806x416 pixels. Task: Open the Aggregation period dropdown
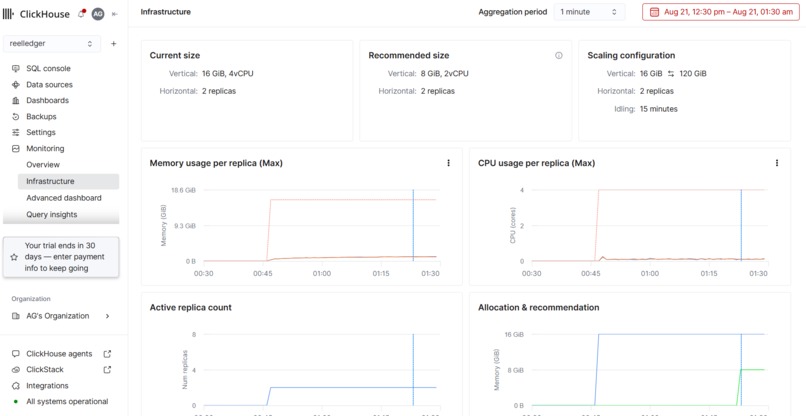pos(589,12)
